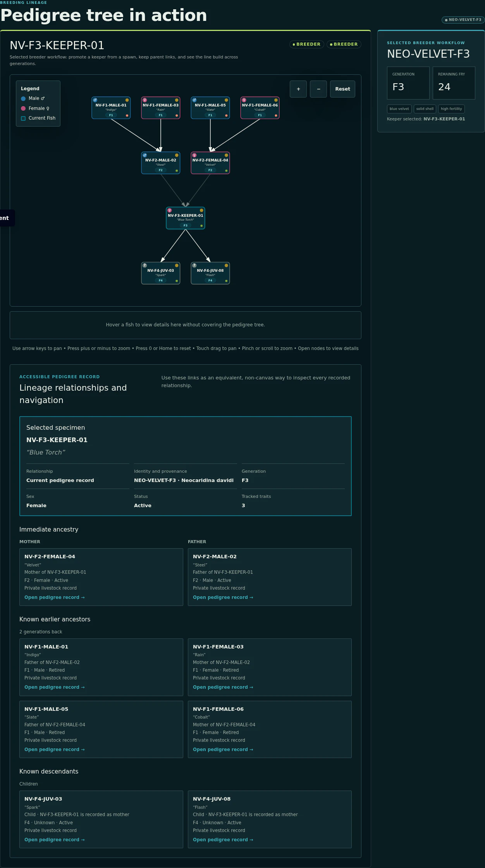The height and width of the screenshot is (868, 485).
Task: Click the active status dot on NV-F2-MALE-02 node
Action: tap(177, 170)
